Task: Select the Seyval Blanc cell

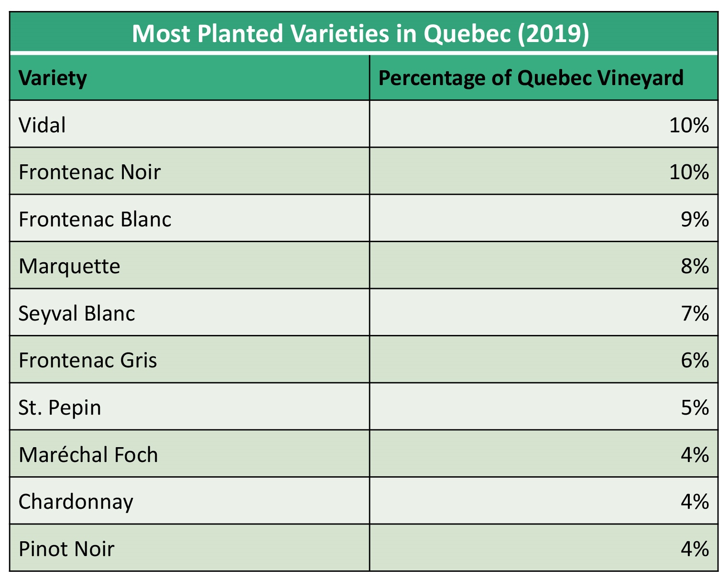Action: [x=76, y=313]
